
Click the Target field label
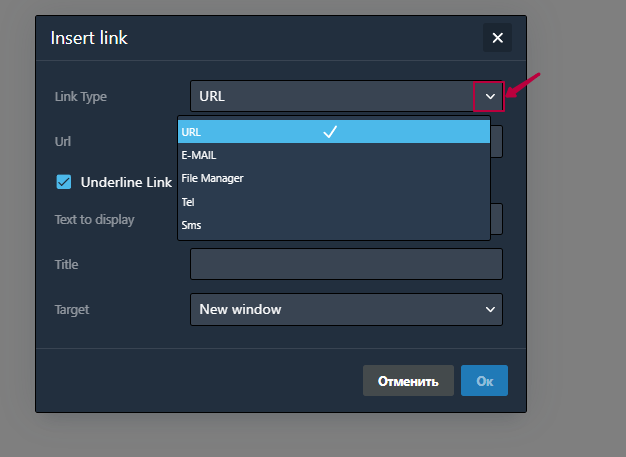tap(71, 310)
